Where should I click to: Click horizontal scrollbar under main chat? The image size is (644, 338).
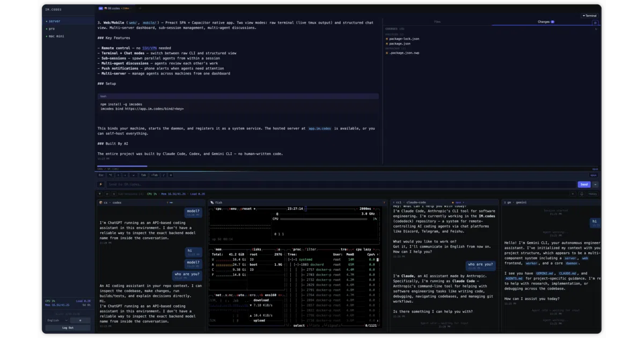click(x=122, y=166)
